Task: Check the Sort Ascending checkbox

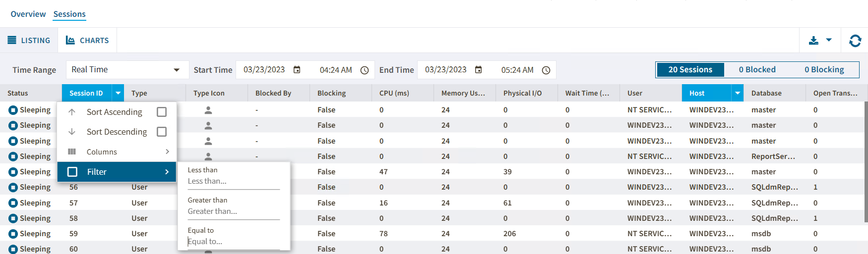Action: (x=162, y=112)
